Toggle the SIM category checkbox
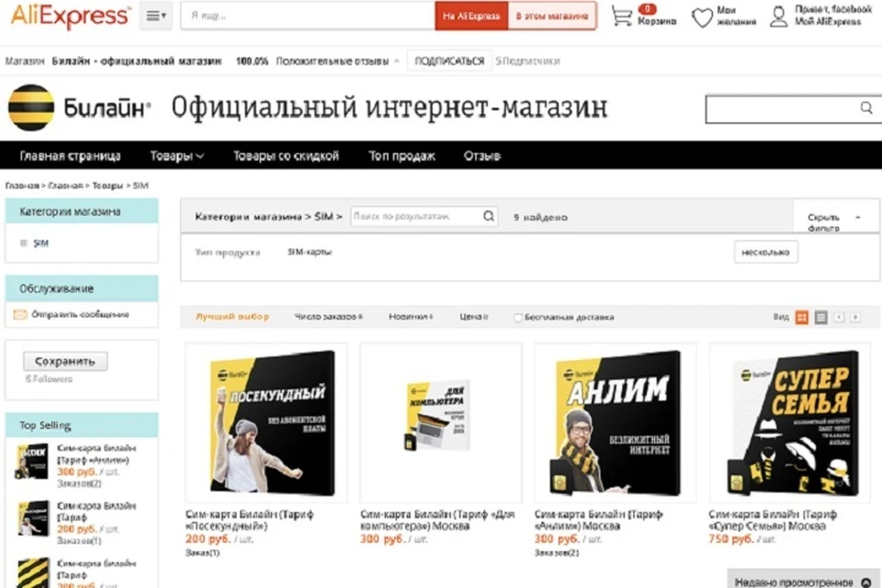The width and height of the screenshot is (882, 588). pyautogui.click(x=24, y=243)
